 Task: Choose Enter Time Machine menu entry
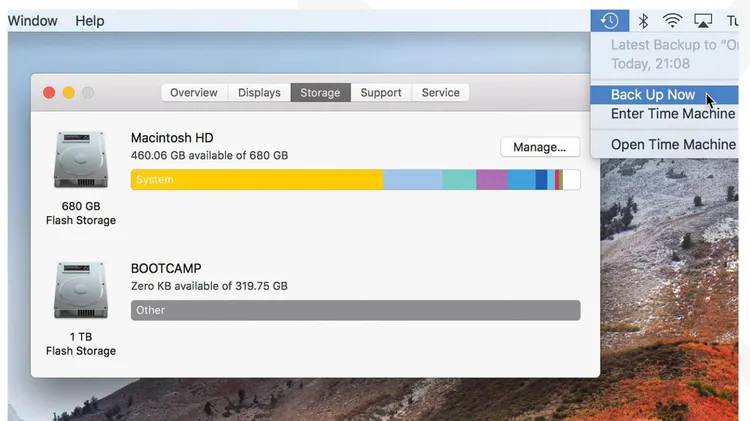click(x=672, y=114)
